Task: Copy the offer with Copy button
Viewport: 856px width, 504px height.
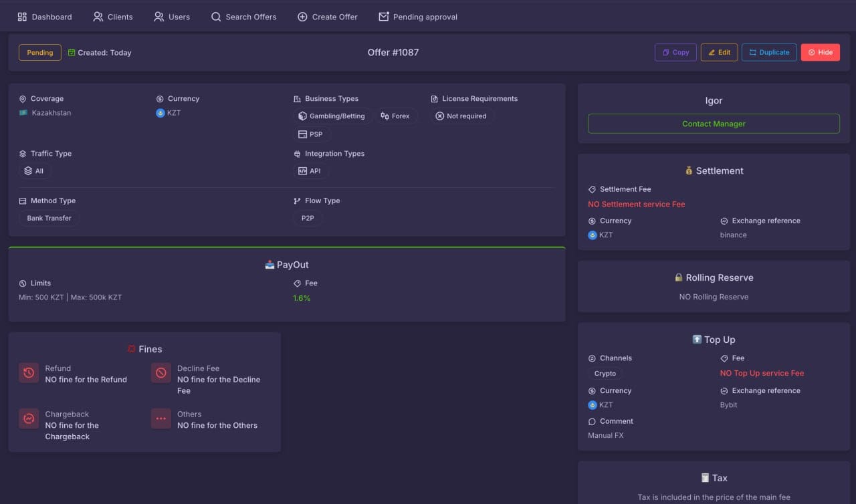Action: (675, 52)
